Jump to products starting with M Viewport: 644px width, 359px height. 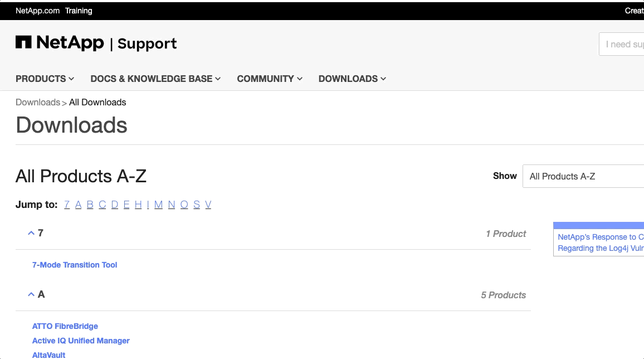(x=158, y=204)
